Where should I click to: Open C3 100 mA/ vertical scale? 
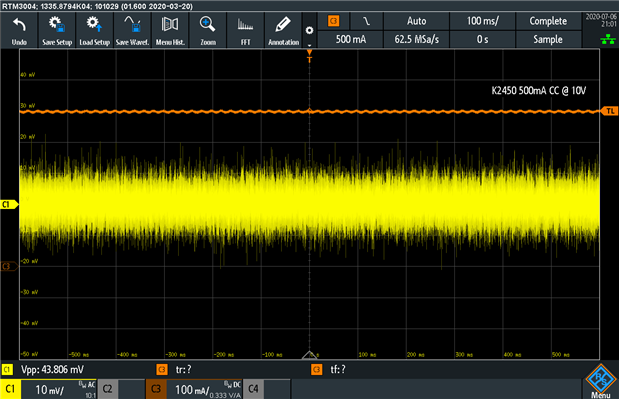[204, 389]
